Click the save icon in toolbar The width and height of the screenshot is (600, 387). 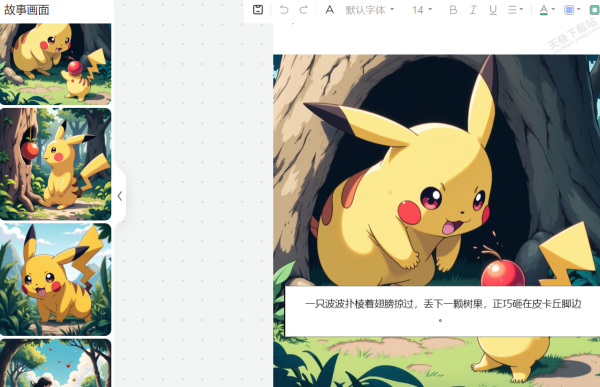point(258,10)
